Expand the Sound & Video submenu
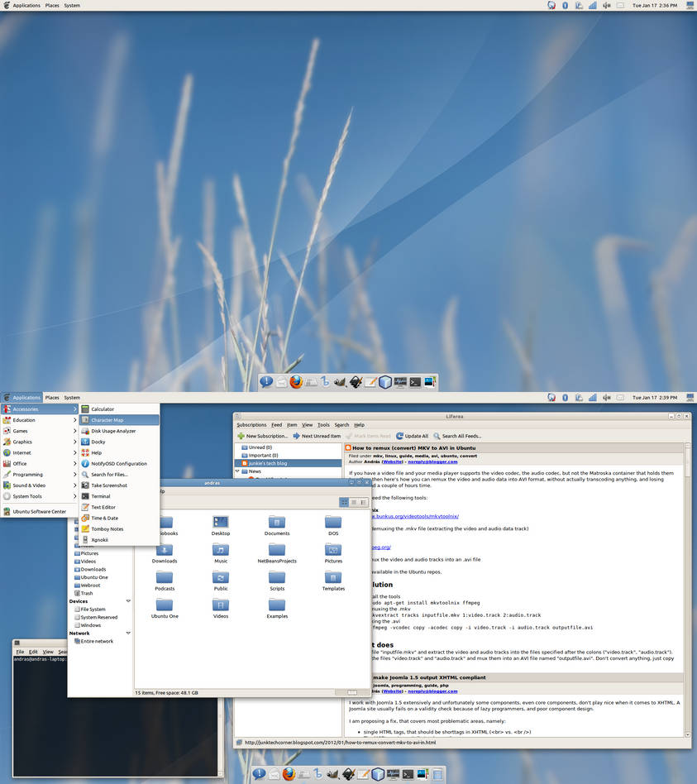 pyautogui.click(x=39, y=485)
